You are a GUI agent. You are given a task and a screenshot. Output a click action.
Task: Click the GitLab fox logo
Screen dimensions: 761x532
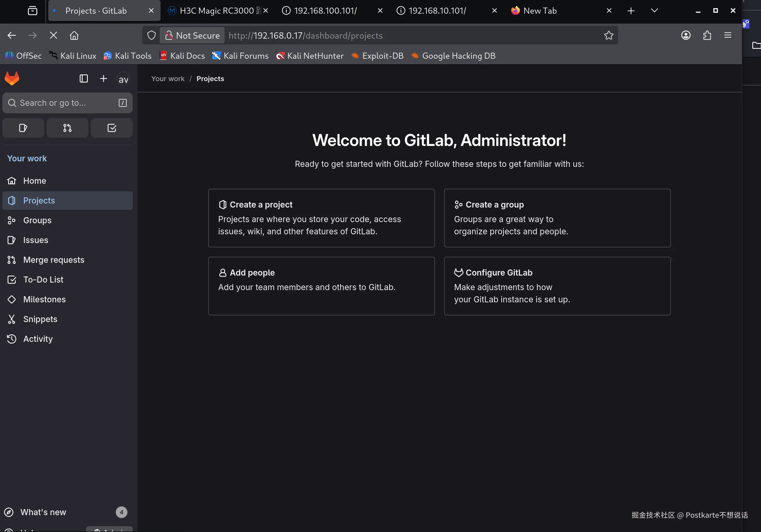tap(12, 79)
